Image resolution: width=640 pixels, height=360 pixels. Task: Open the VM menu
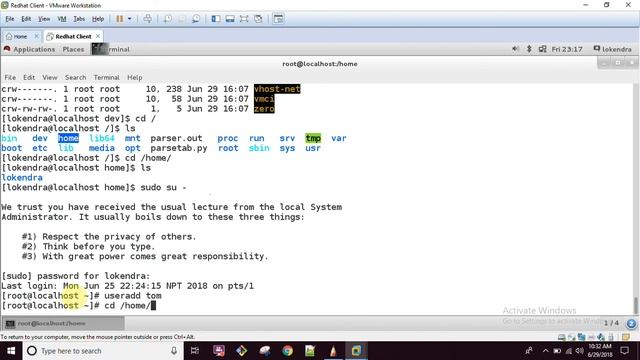pyautogui.click(x=62, y=19)
